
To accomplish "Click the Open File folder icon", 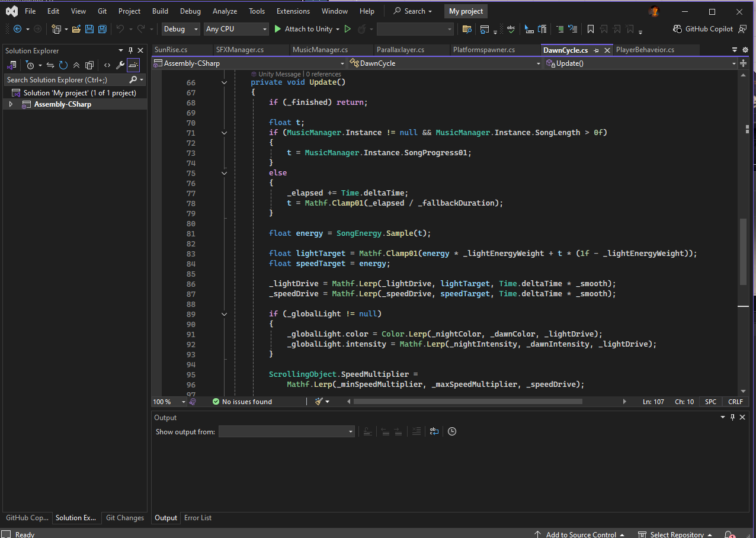I will point(76,29).
